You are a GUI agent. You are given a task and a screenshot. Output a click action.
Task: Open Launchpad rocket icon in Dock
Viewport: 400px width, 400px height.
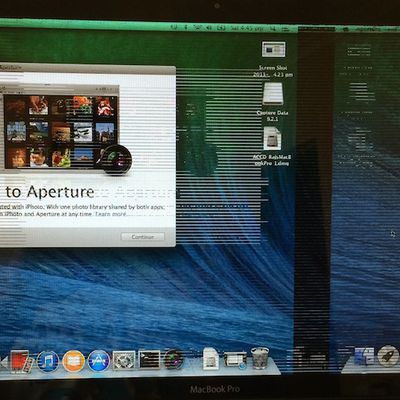pos(388,357)
